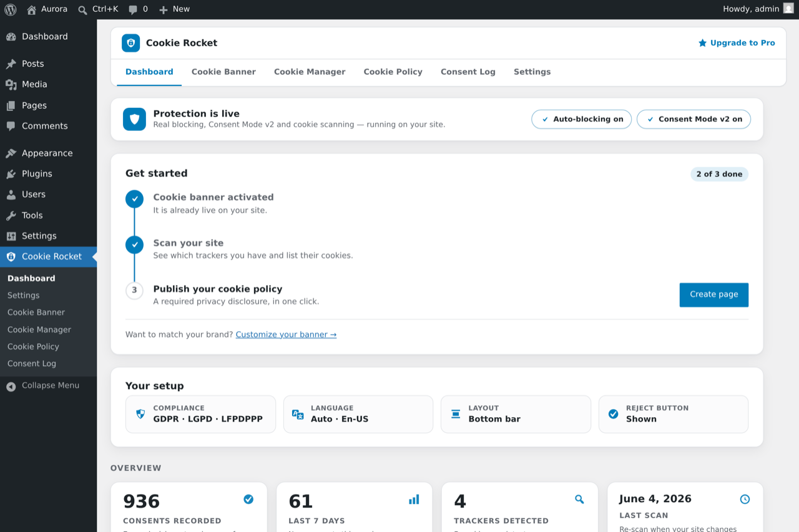Viewport: 799px width, 532px height.
Task: Click the WordPress logo icon
Action: click(11, 9)
